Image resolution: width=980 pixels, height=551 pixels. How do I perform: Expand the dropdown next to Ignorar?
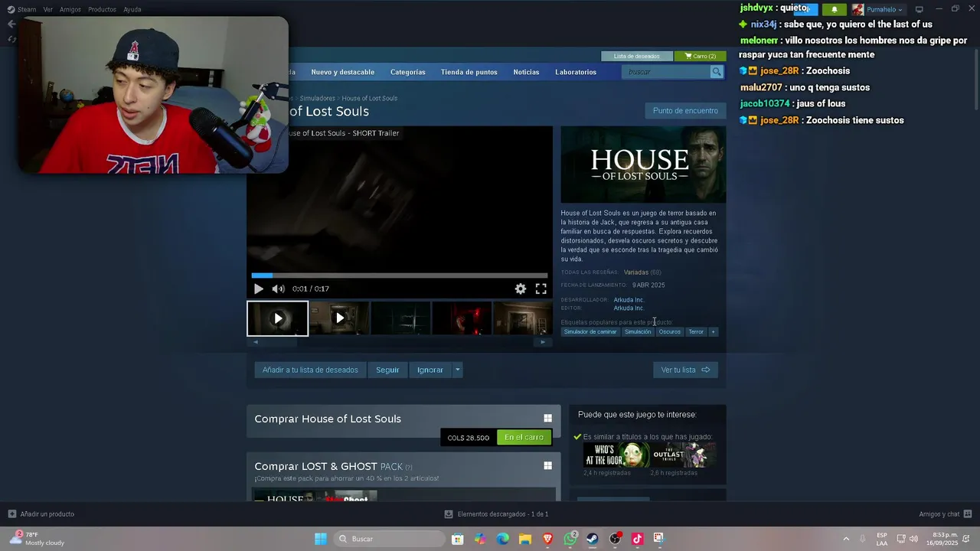[457, 370]
